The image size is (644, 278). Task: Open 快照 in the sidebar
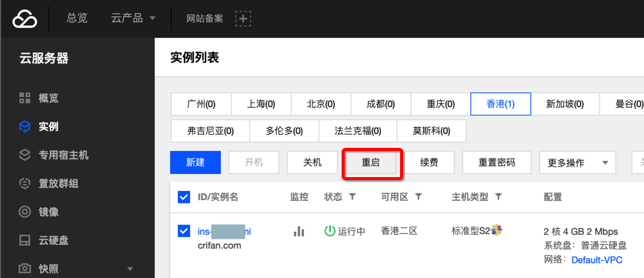tap(48, 269)
